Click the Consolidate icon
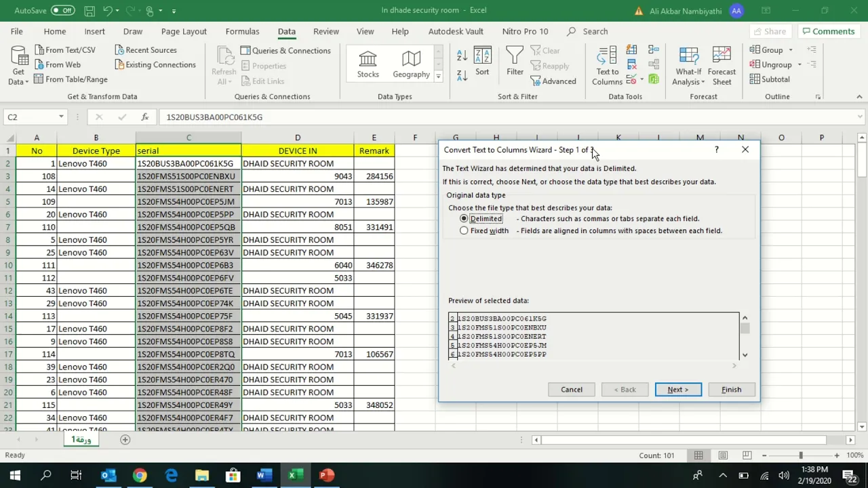The width and height of the screenshot is (868, 488). [654, 50]
